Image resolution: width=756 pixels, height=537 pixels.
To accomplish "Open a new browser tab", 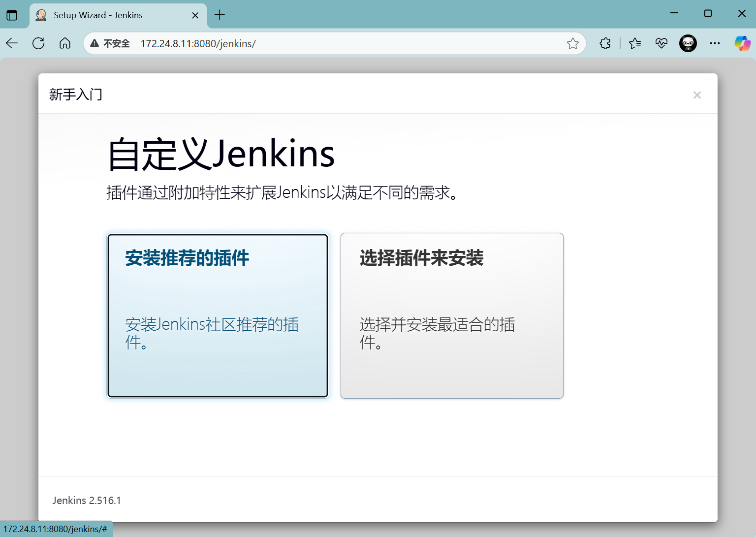I will [x=220, y=15].
